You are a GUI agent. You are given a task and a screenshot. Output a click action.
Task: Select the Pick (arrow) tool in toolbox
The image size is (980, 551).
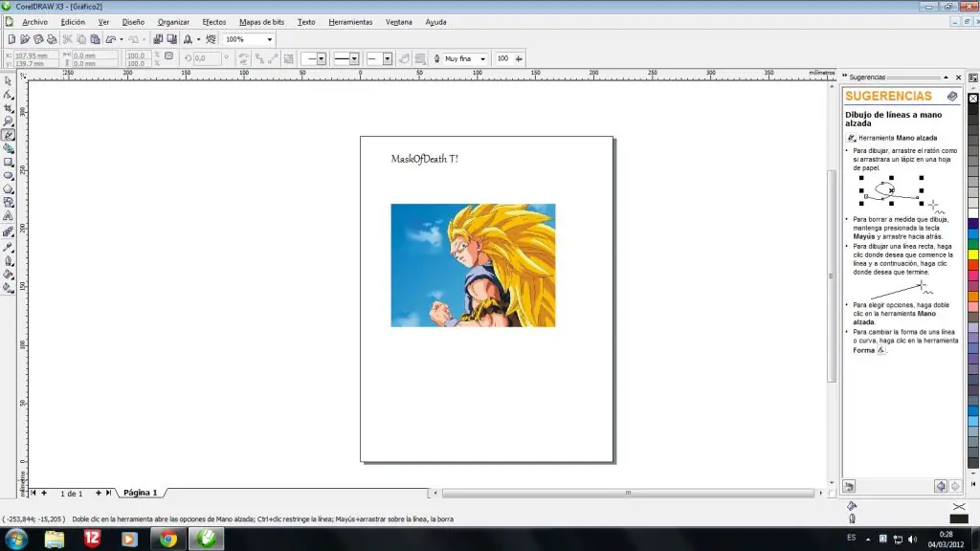pos(9,81)
